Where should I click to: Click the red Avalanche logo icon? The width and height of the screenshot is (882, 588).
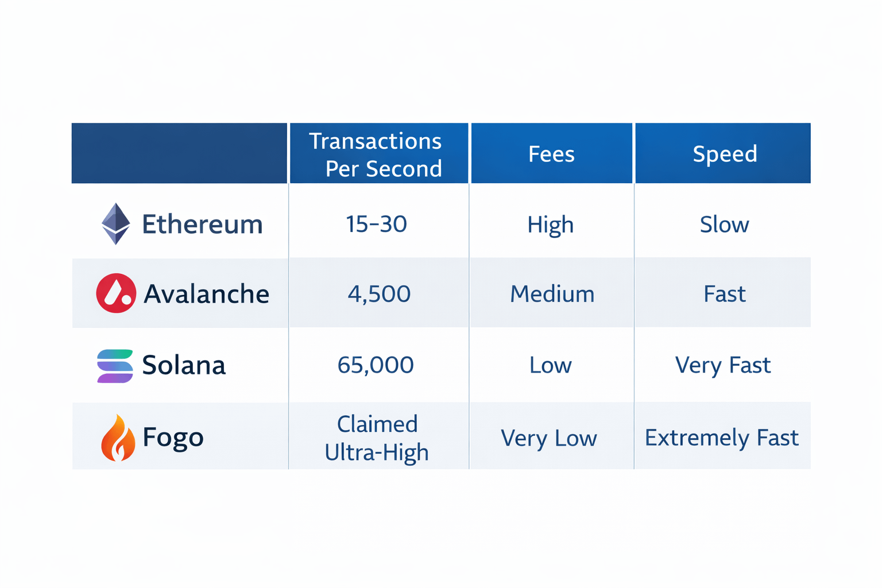click(x=116, y=293)
